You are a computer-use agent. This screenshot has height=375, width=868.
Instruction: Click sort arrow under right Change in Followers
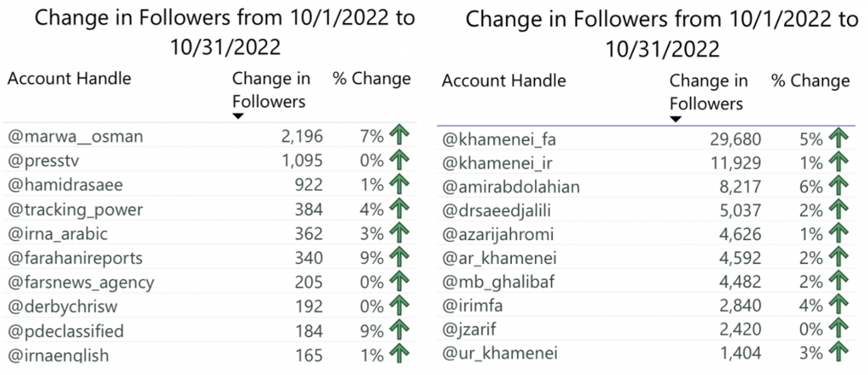click(676, 119)
